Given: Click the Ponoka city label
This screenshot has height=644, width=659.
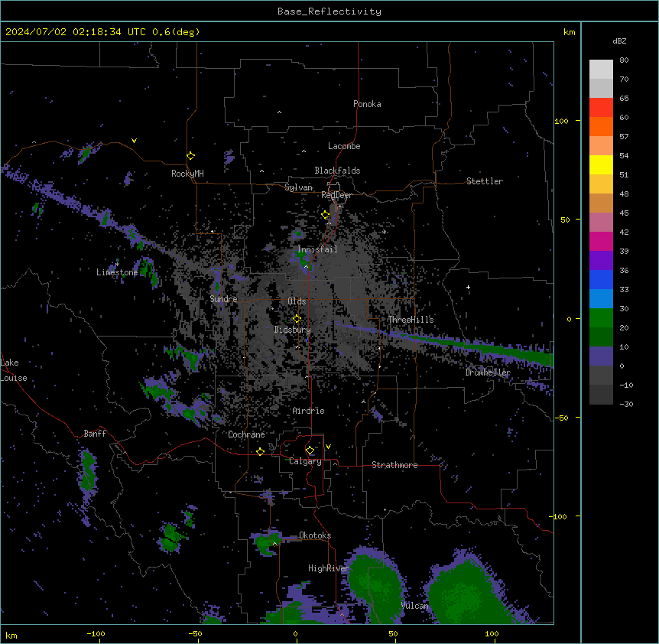Looking at the screenshot, I should [367, 104].
